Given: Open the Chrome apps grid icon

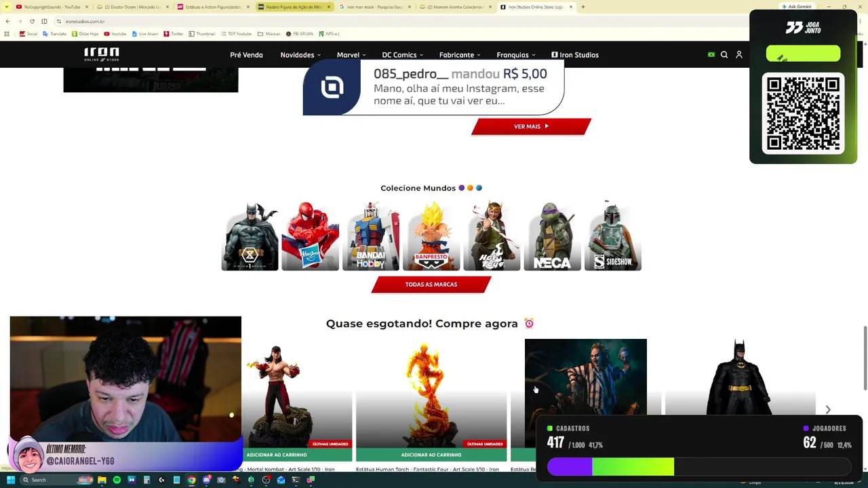Looking at the screenshot, I should pos(7,34).
